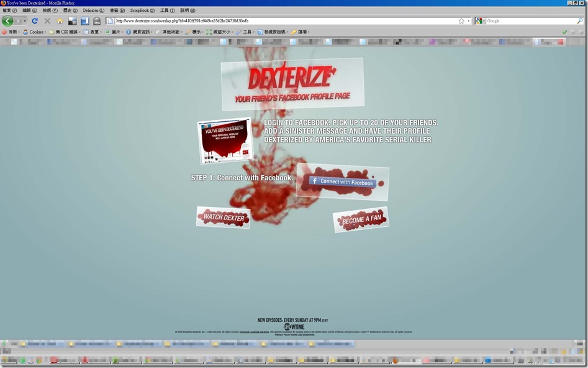Stop loading with the X icon
This screenshot has width=588, height=368.
(x=47, y=21)
